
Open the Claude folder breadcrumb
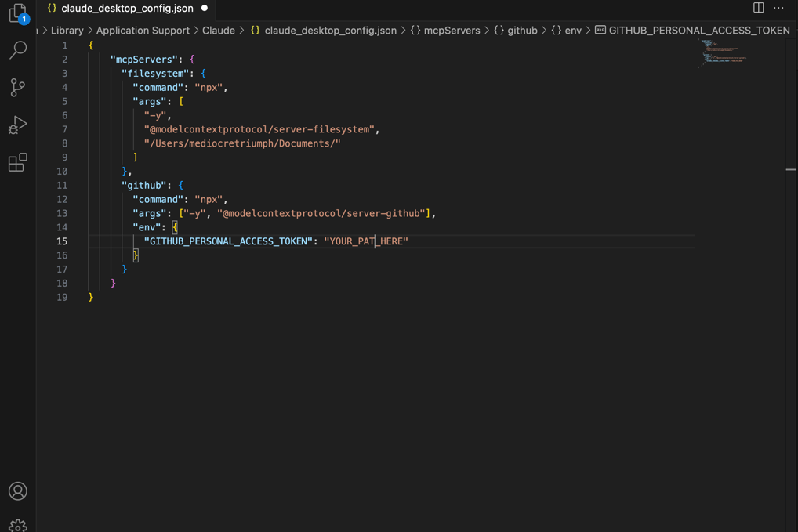pyautogui.click(x=219, y=31)
